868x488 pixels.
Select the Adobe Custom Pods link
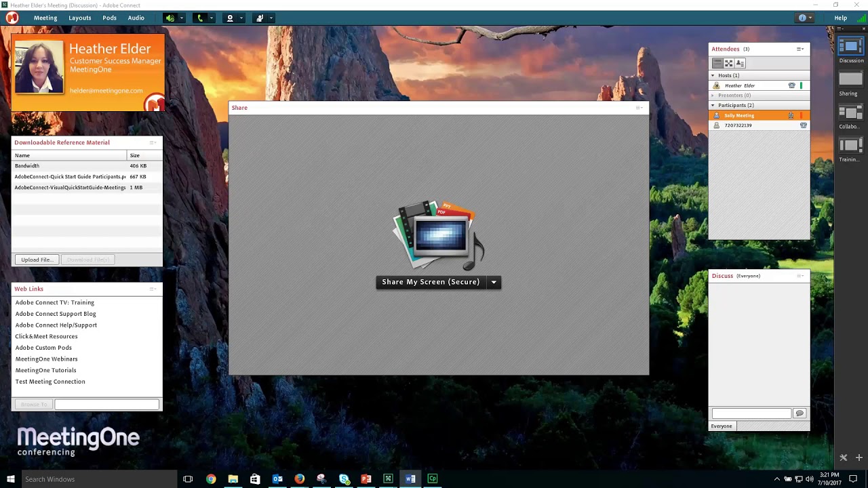click(43, 348)
